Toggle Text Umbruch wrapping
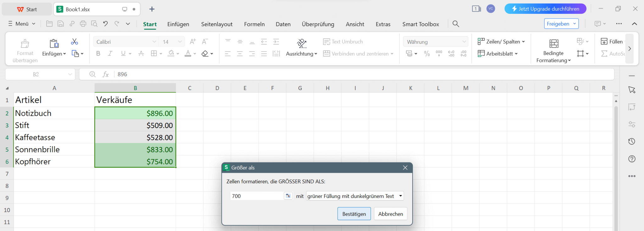 (343, 42)
